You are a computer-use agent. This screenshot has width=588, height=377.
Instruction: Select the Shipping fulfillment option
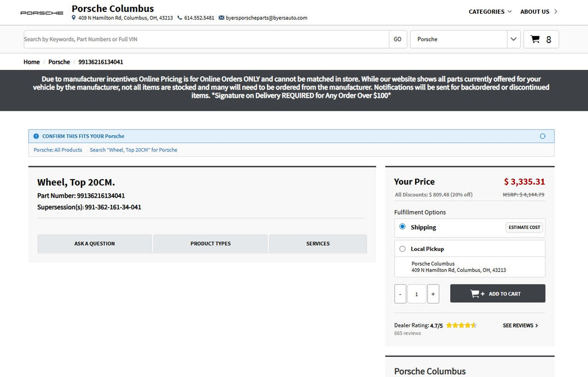[x=403, y=227]
